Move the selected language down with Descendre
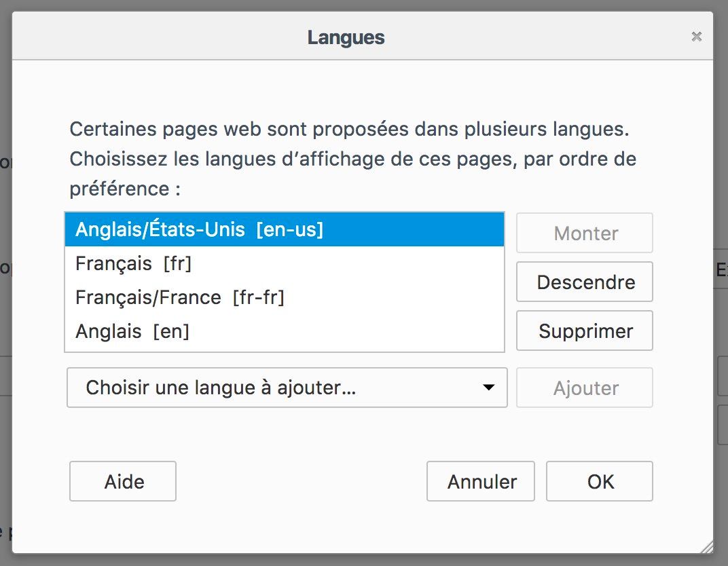728x566 pixels. point(585,282)
